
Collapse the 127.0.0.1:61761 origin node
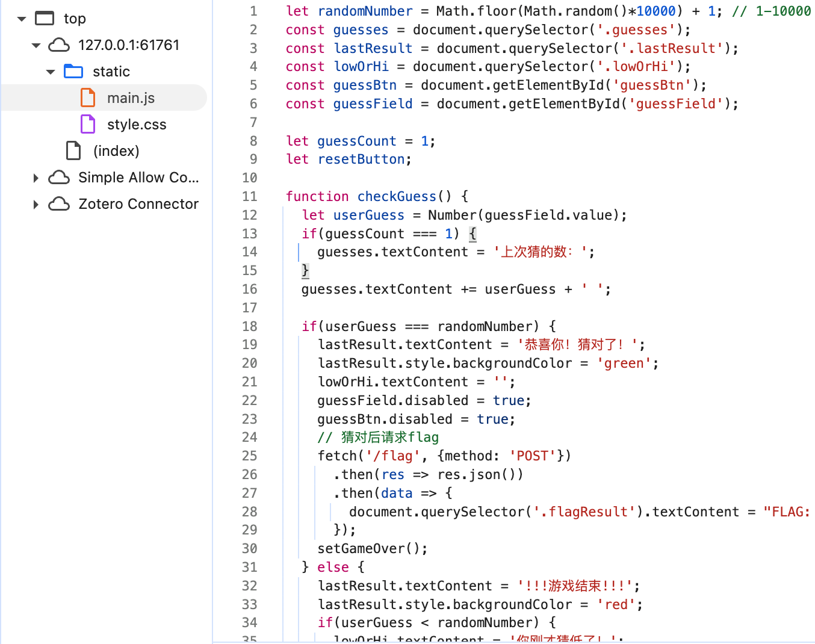(x=36, y=45)
